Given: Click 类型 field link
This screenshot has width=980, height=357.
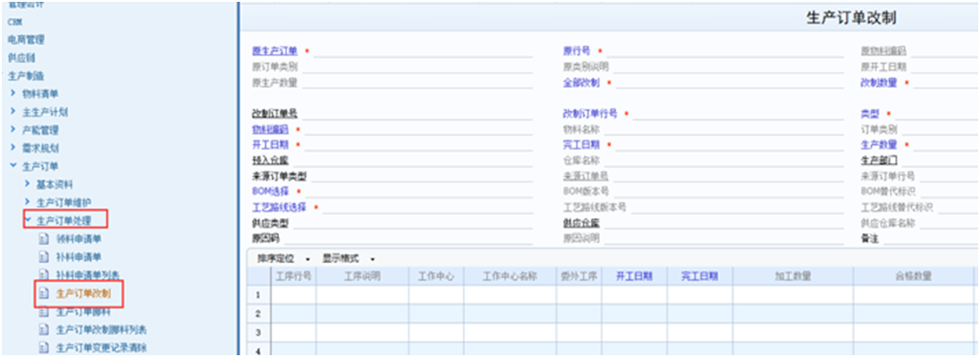Looking at the screenshot, I should point(870,114).
